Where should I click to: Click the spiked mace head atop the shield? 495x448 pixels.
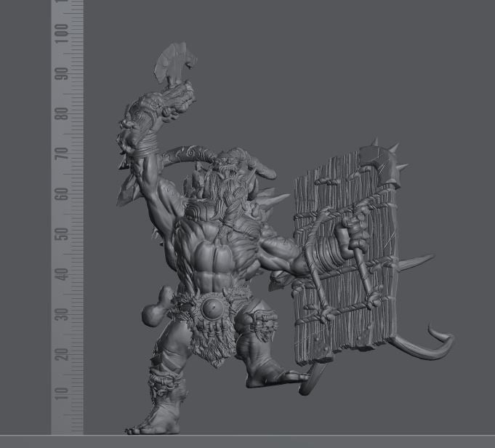click(x=380, y=161)
